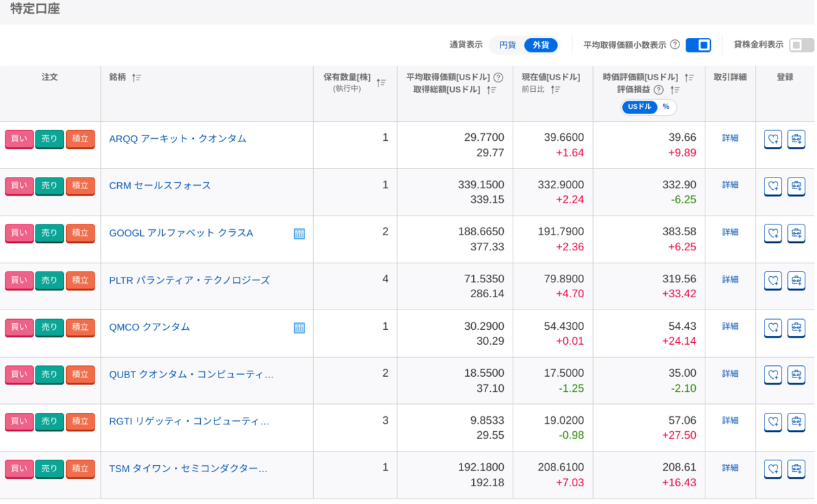View 詳細 for QUBT row
The width and height of the screenshot is (817, 504).
tap(730, 374)
